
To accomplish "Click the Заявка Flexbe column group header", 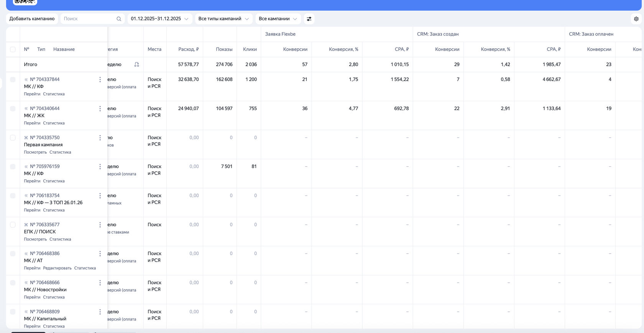I will (x=280, y=34).
